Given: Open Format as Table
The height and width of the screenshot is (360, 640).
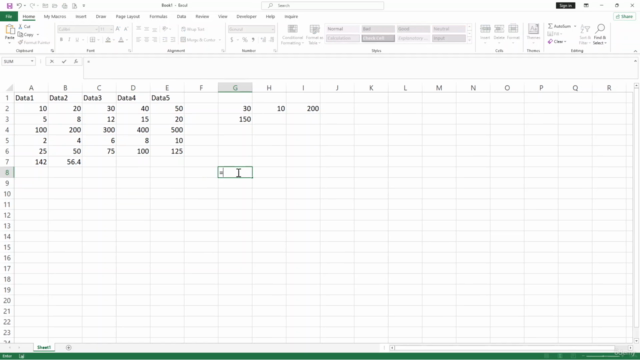Looking at the screenshot, I should pyautogui.click(x=314, y=35).
